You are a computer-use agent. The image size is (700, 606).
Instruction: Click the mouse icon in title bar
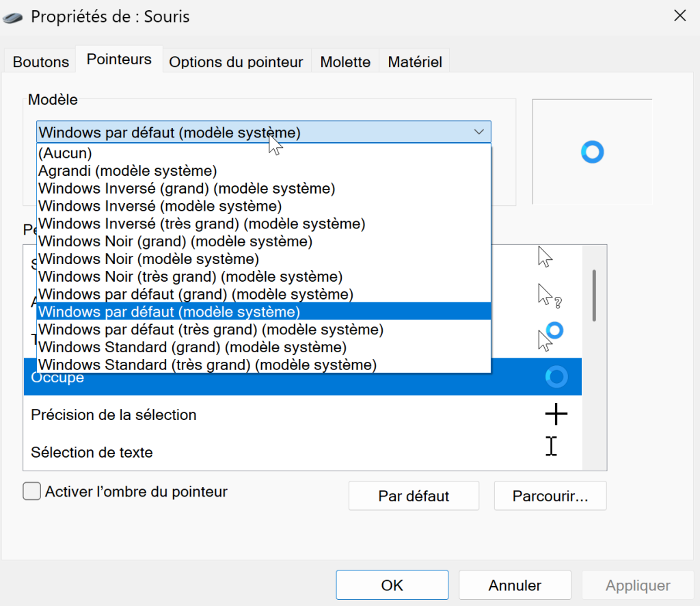12,18
